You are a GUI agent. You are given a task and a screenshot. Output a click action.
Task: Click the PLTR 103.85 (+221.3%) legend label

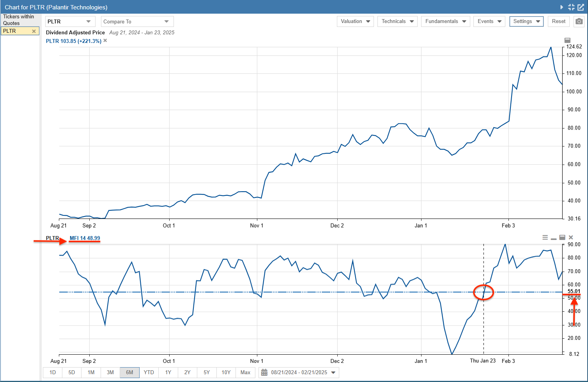(x=74, y=41)
